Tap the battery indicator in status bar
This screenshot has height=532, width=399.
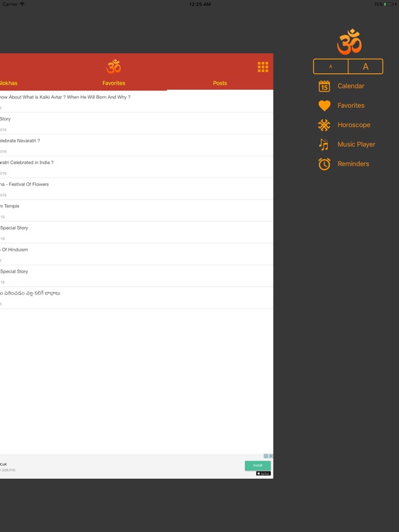coord(388,4)
